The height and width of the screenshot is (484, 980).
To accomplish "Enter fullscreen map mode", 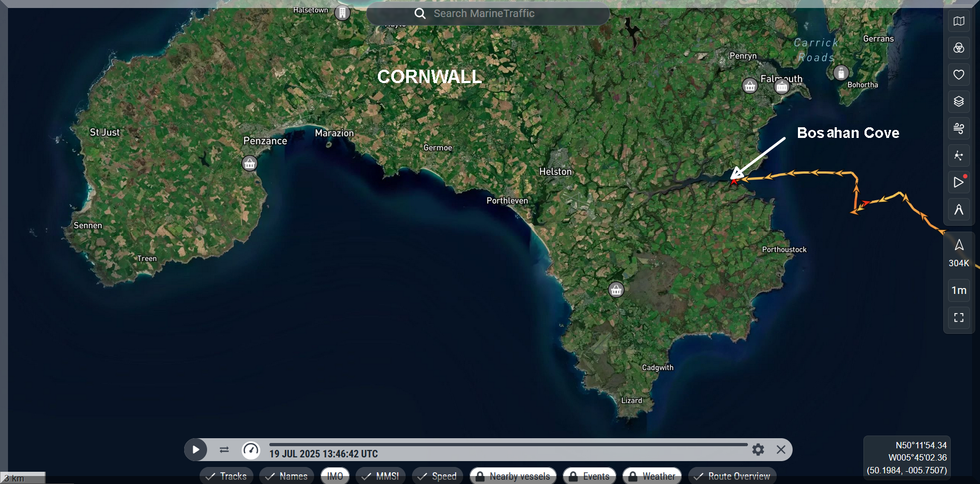I will pyautogui.click(x=959, y=317).
